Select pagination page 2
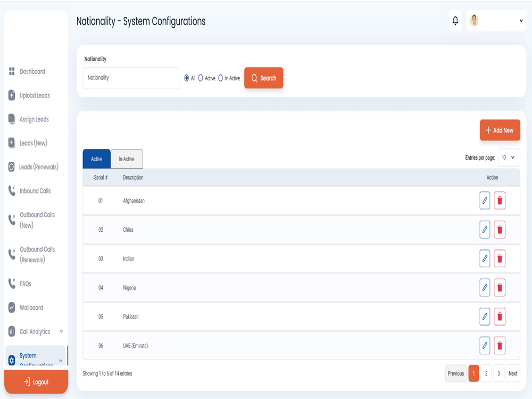 pos(486,373)
